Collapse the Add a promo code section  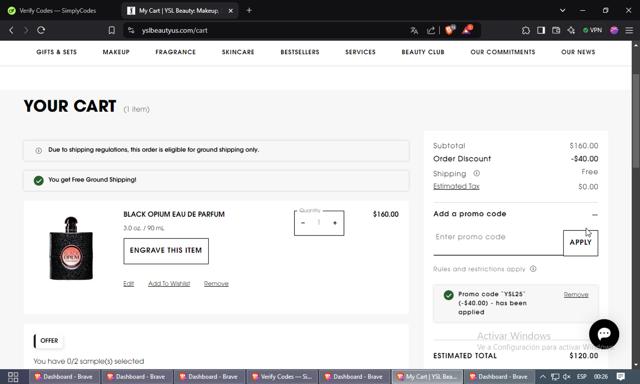pos(595,215)
